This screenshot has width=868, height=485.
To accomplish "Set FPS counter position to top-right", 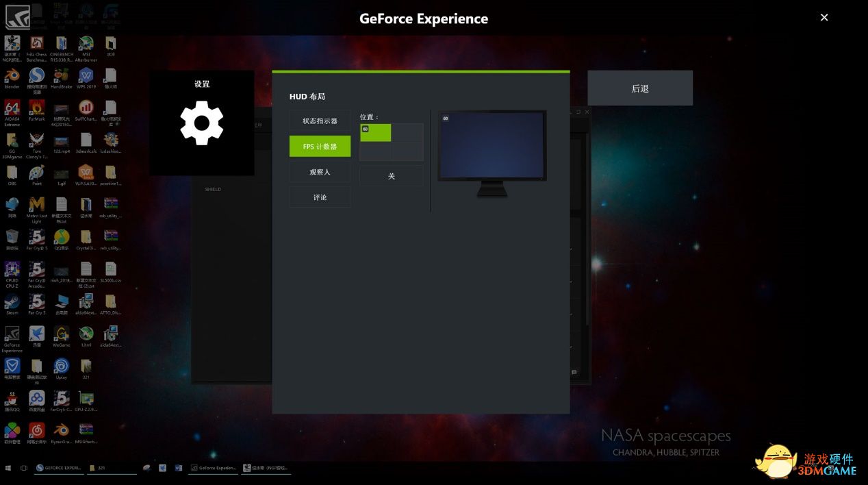I will click(x=407, y=132).
